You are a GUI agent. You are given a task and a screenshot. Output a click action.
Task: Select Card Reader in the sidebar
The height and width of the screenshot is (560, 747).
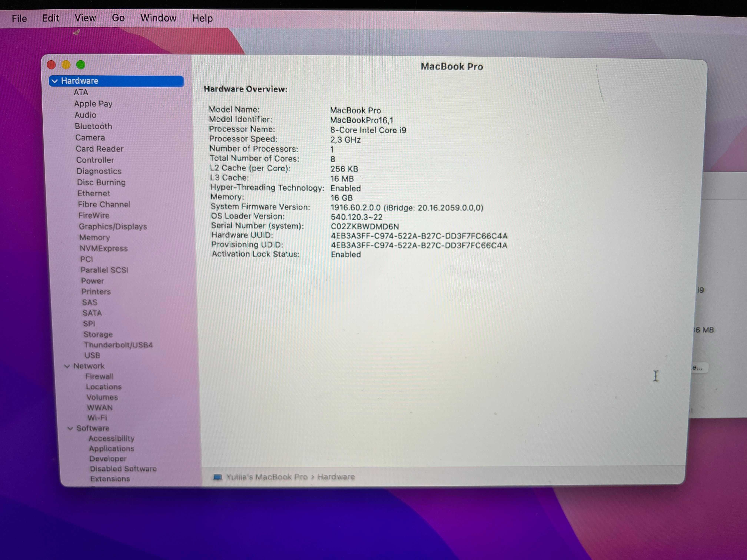(99, 149)
